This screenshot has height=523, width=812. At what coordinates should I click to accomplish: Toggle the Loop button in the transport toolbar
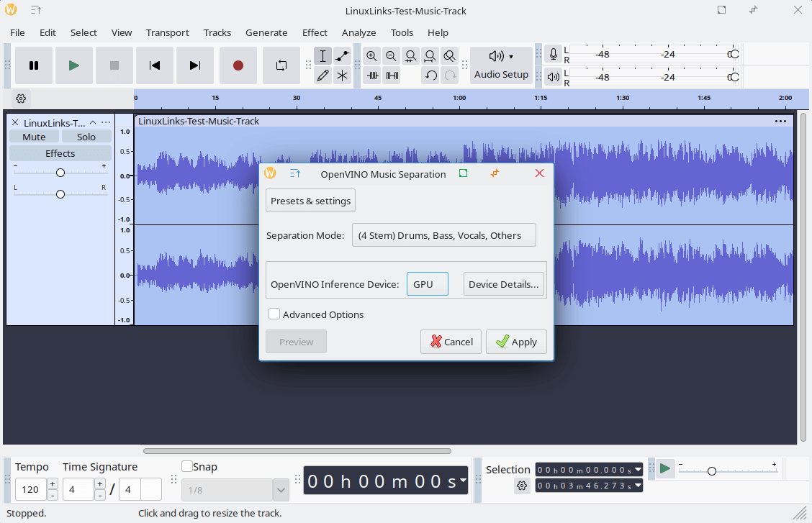click(x=281, y=65)
